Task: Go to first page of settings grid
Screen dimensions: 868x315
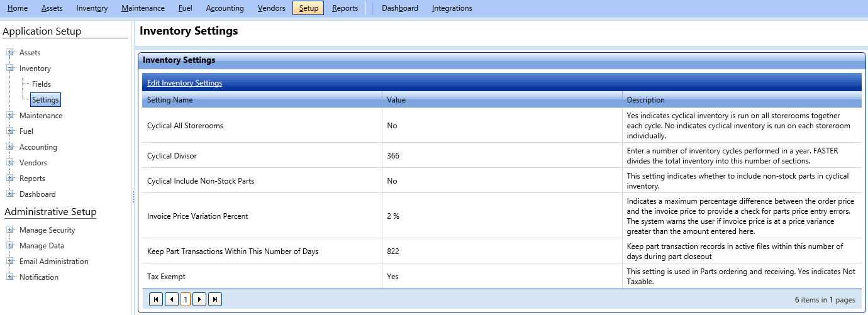Action: click(156, 299)
